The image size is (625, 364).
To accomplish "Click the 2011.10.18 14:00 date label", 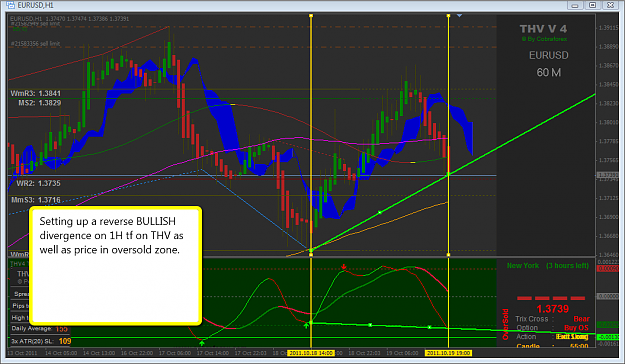I will tap(311, 353).
